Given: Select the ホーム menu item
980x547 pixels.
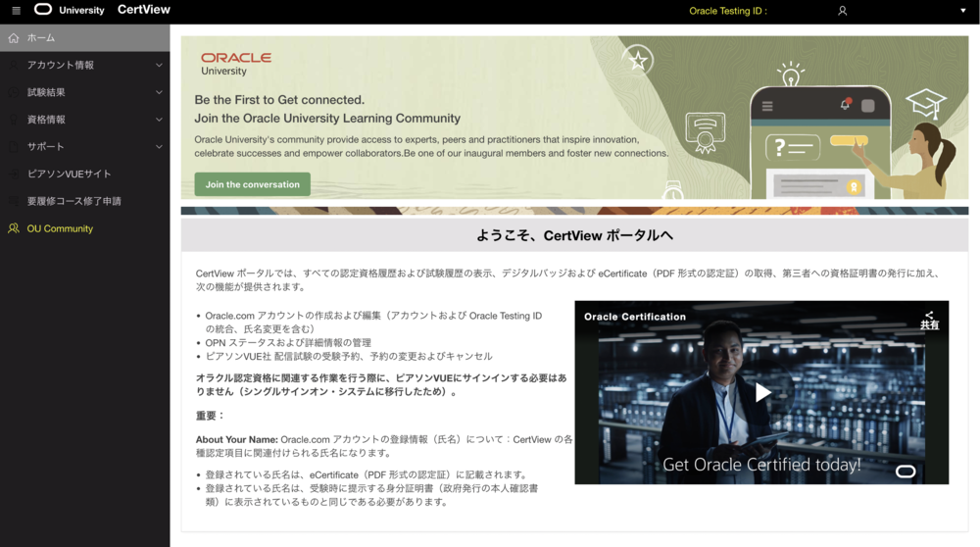Looking at the screenshot, I should coord(85,38).
